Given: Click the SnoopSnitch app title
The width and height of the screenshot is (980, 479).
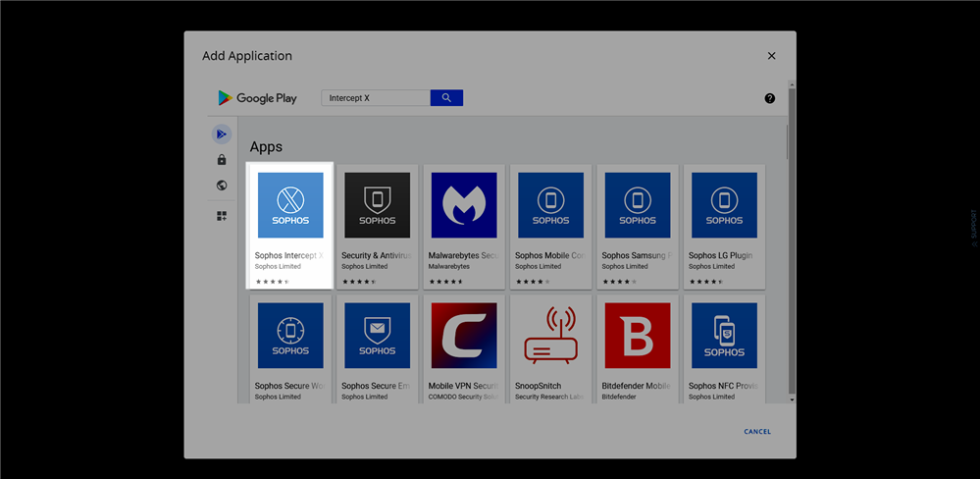Looking at the screenshot, I should coord(539,387).
